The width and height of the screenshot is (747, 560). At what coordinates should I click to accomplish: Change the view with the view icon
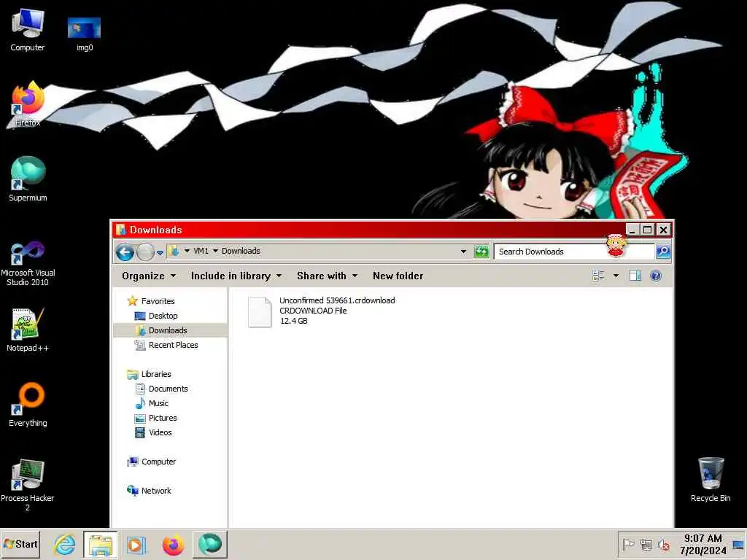(598, 276)
